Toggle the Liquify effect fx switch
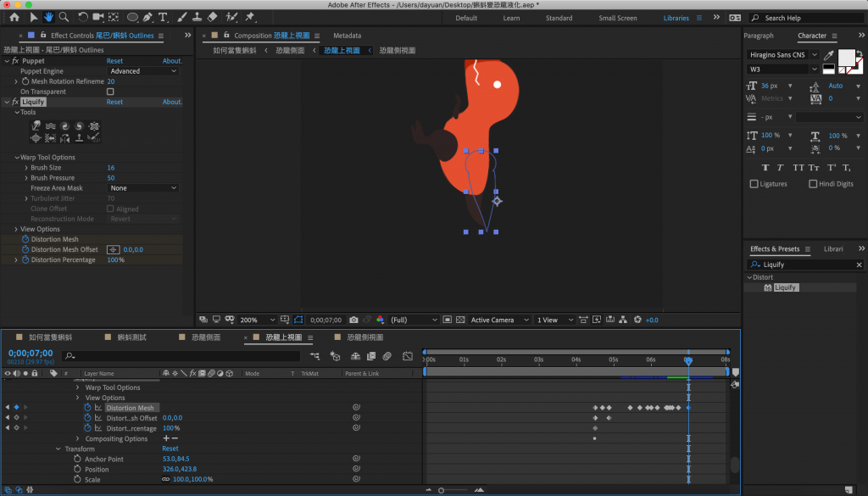This screenshot has height=496, width=868. (x=15, y=102)
